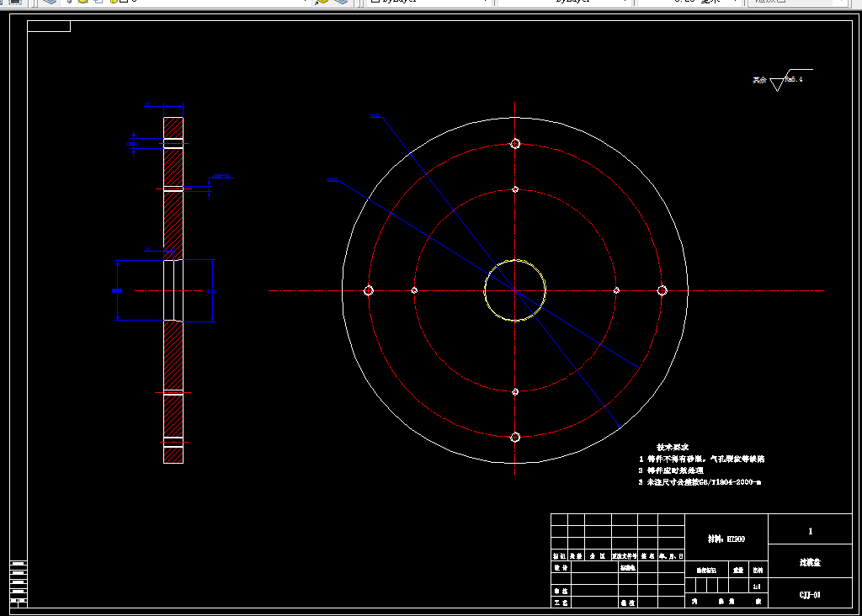Screen dimensions: 862x616
Task: Click the 审核 cell in title block
Action: click(561, 592)
